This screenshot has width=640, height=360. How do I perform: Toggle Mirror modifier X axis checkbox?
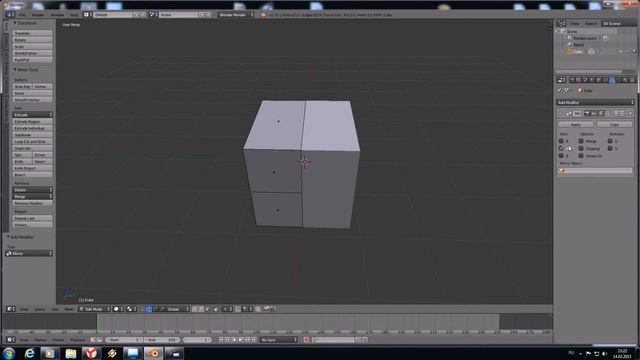pyautogui.click(x=561, y=141)
